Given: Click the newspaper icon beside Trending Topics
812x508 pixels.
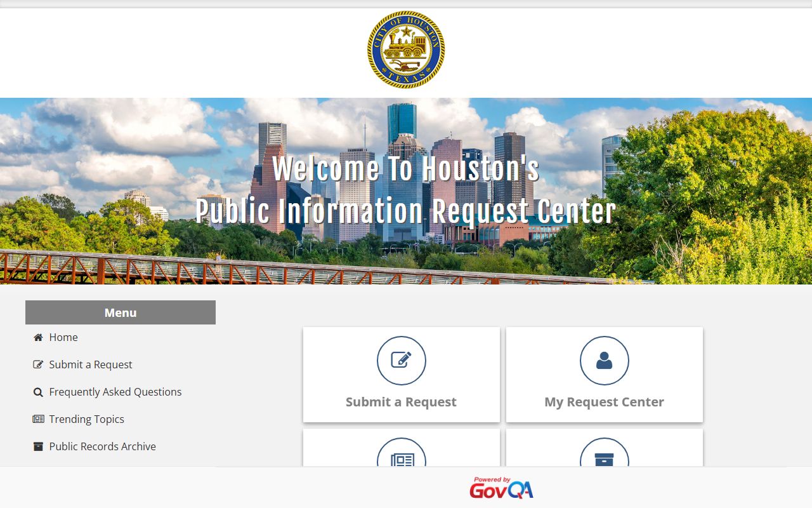Looking at the screenshot, I should click(x=38, y=419).
